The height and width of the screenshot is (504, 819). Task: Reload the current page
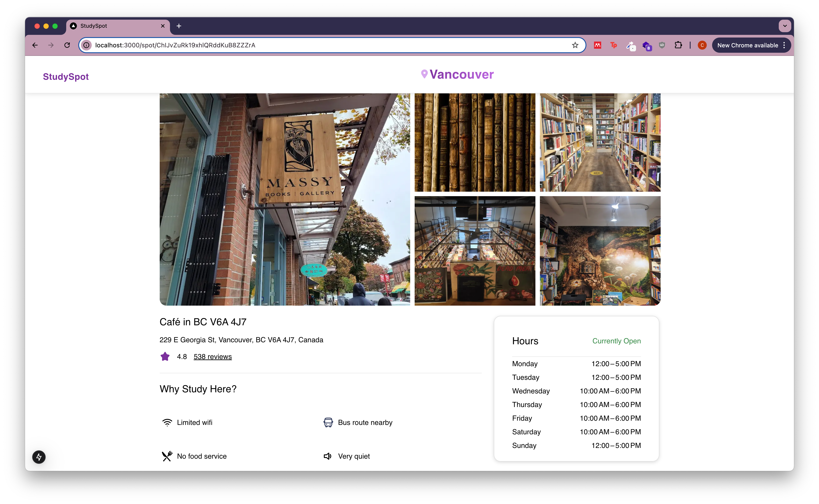point(67,45)
